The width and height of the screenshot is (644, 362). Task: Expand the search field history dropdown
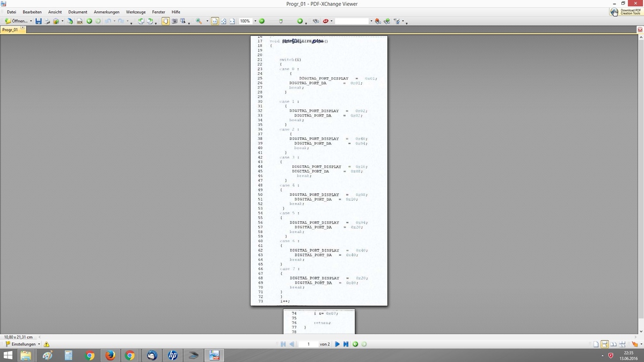tap(371, 21)
